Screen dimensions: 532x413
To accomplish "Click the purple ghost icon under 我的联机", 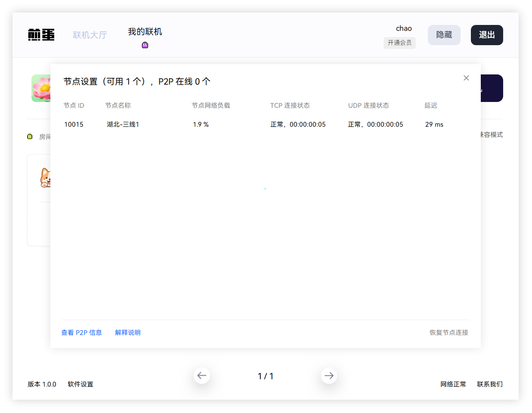I will point(145,44).
